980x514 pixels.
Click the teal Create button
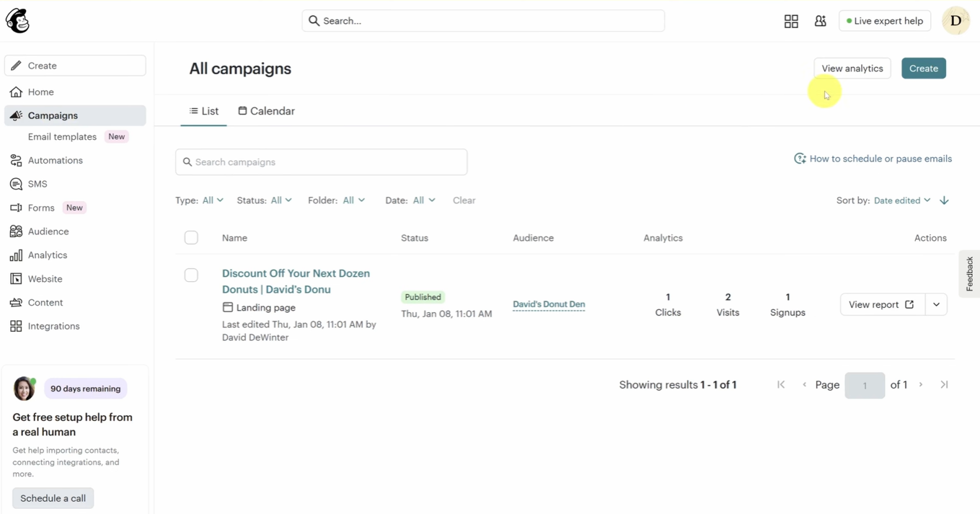(x=924, y=68)
